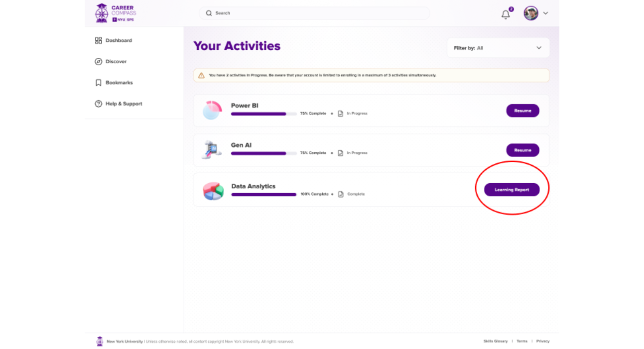Click the Power BI progress bar

(x=263, y=114)
